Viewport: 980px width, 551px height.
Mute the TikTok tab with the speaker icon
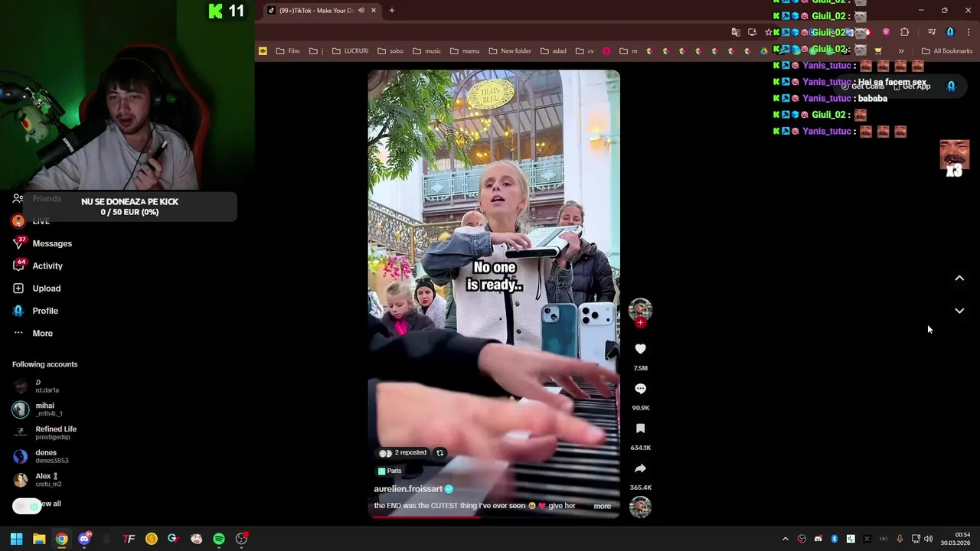tap(361, 10)
